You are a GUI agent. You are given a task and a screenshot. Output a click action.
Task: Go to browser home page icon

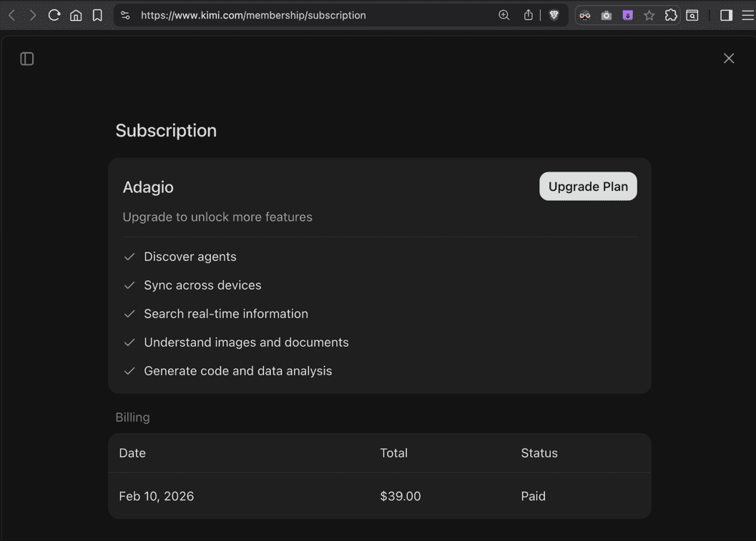[76, 15]
